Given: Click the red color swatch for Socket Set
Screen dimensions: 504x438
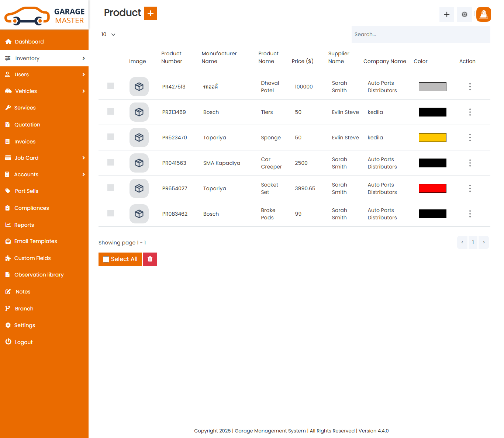Looking at the screenshot, I should click(432, 188).
